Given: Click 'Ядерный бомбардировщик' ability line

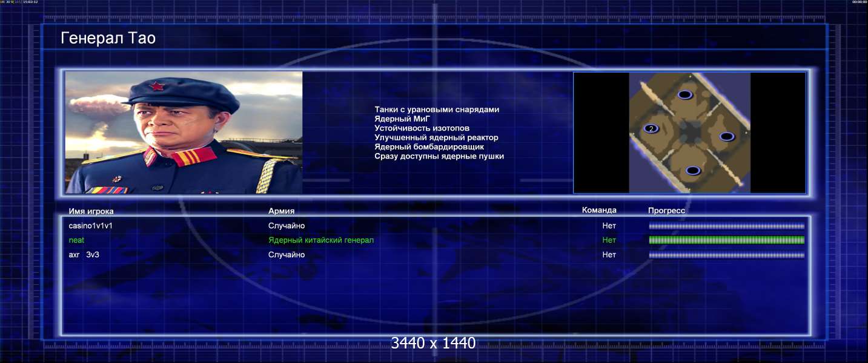Looking at the screenshot, I should [429, 147].
